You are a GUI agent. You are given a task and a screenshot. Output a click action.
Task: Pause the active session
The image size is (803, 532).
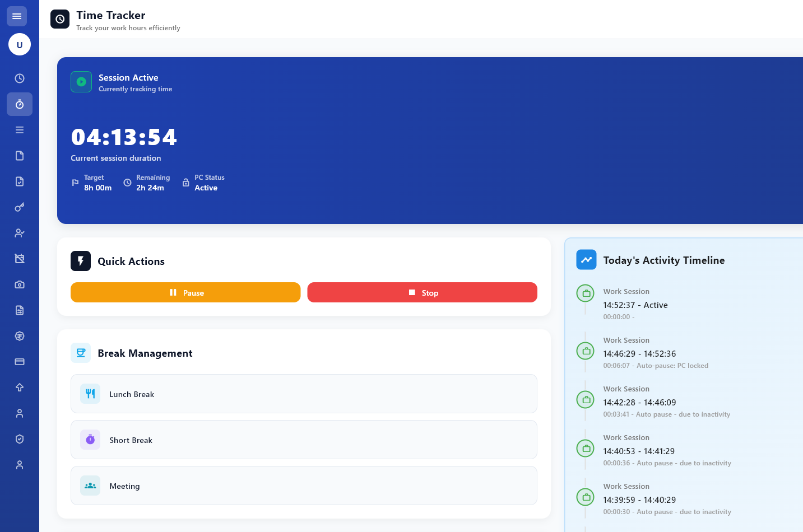pyautogui.click(x=185, y=292)
